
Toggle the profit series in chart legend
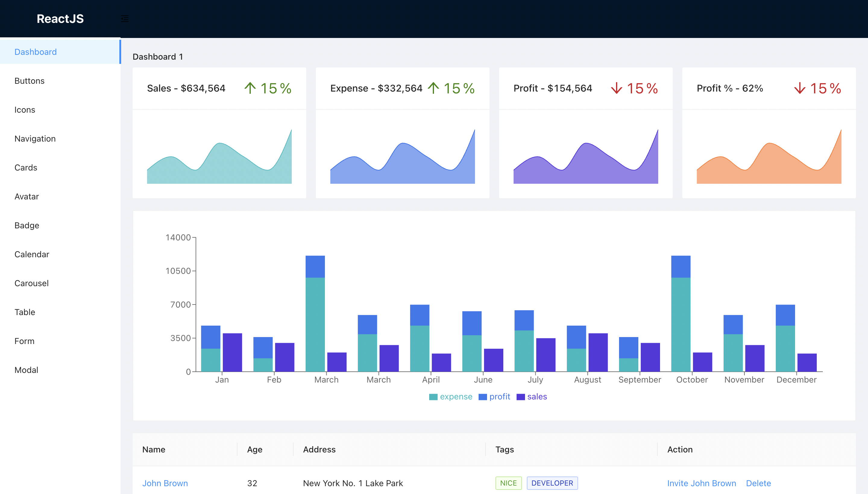pos(495,397)
